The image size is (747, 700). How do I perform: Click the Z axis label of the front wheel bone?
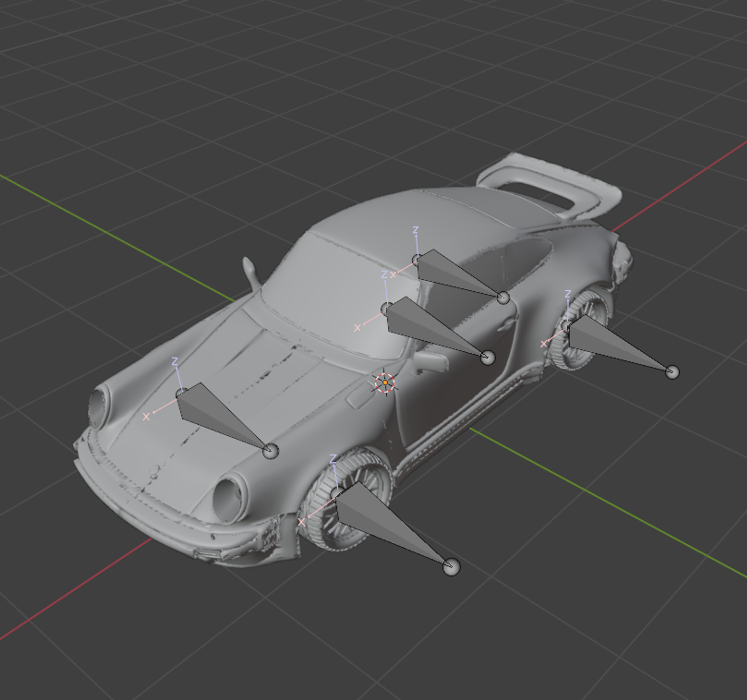[x=333, y=458]
